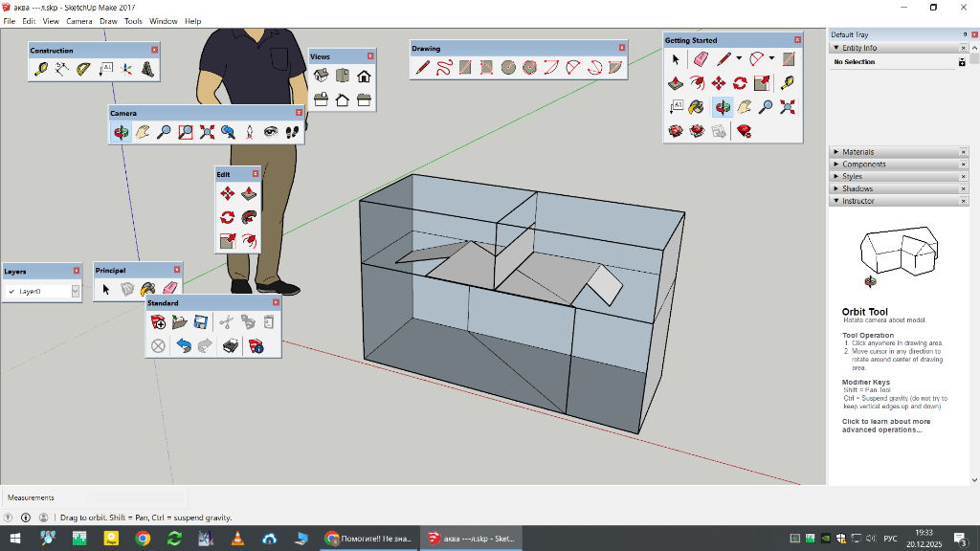Open the Camera menu

point(79,21)
